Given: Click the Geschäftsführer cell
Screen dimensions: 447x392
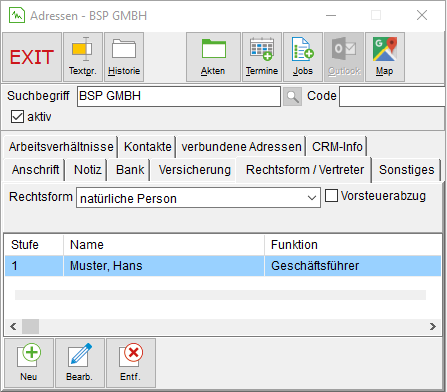Looking at the screenshot, I should pyautogui.click(x=353, y=266).
